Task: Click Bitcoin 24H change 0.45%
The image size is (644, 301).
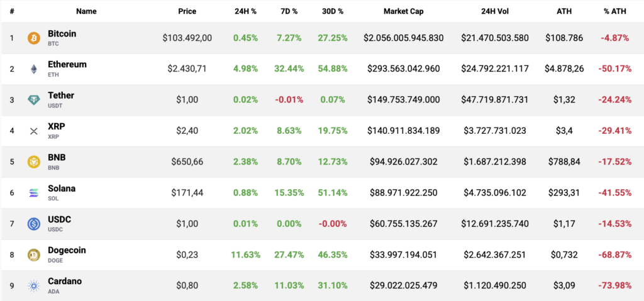Action: tap(246, 38)
